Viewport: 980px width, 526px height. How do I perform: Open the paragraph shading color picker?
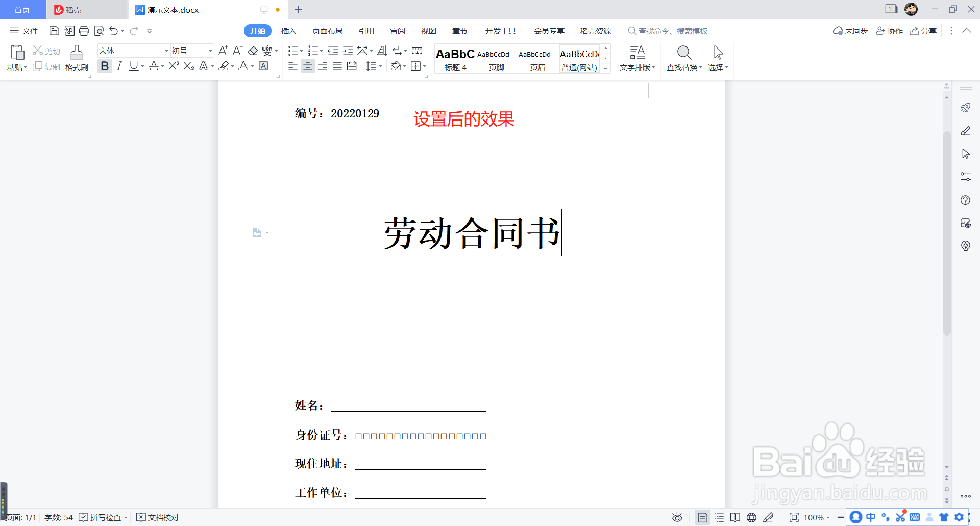[396, 66]
